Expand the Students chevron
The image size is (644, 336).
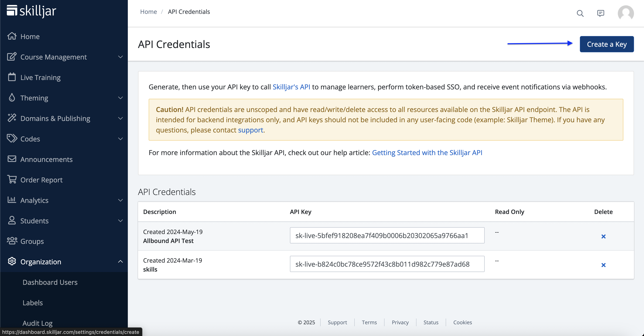click(x=120, y=221)
